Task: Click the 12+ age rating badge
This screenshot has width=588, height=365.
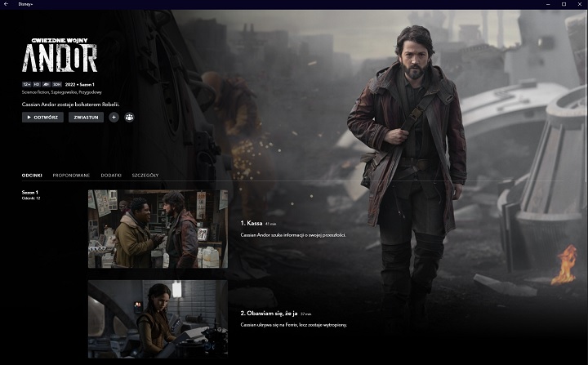Action: (26, 85)
